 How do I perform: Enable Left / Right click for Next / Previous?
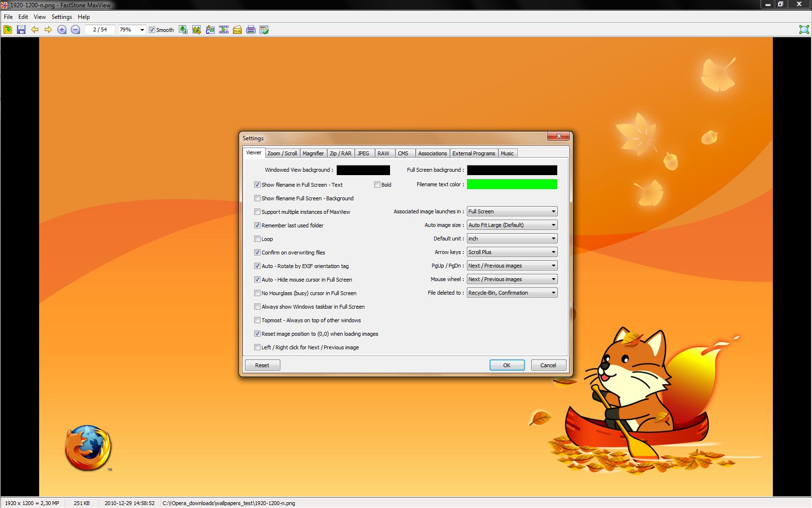click(x=257, y=347)
